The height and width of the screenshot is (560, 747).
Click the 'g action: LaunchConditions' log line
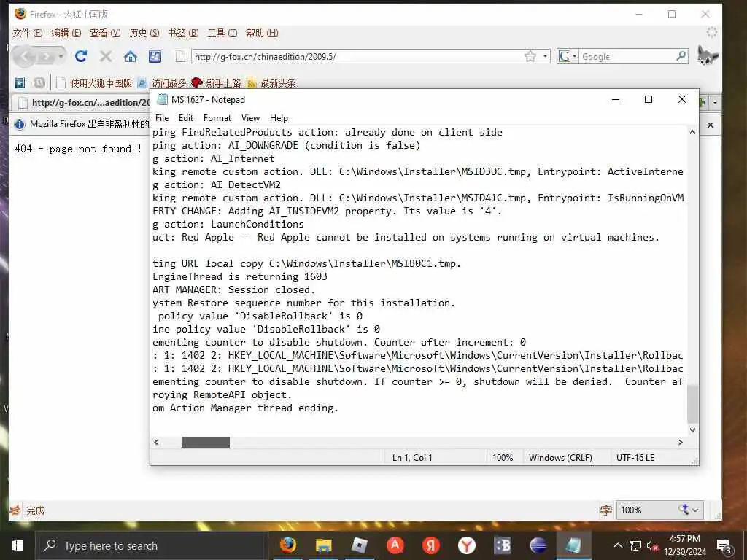pos(228,225)
